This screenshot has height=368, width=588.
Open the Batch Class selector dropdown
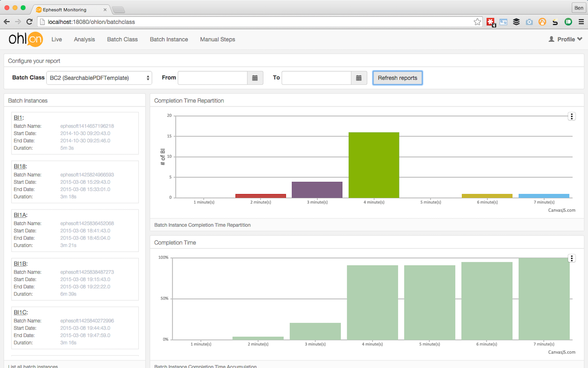tap(99, 78)
